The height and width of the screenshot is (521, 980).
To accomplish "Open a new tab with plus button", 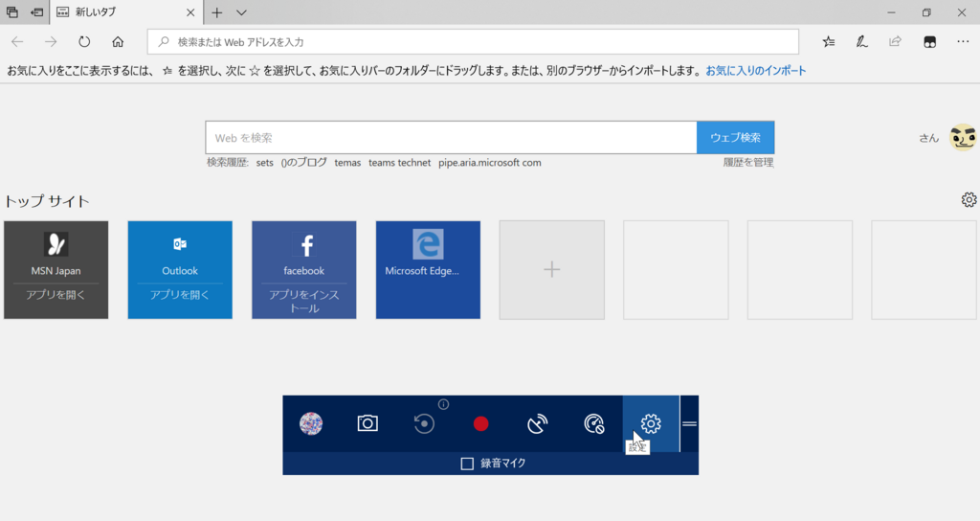I will click(x=217, y=11).
